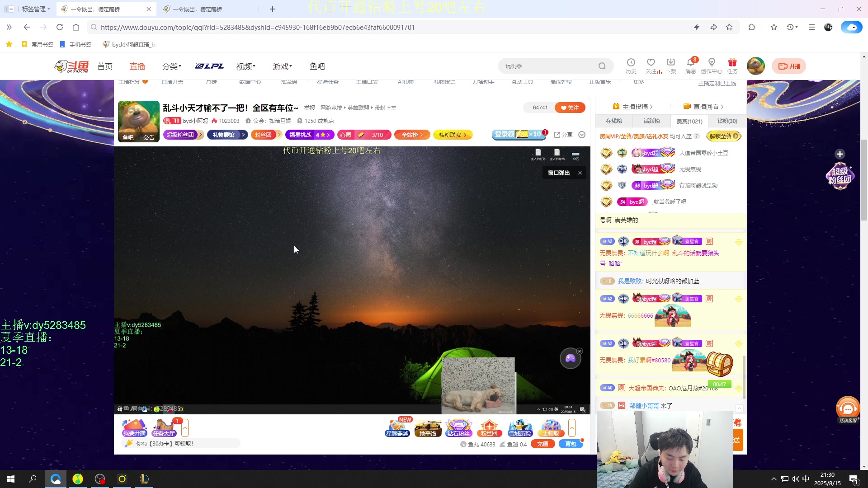Click the chat panel scrollbar
Viewport: 868px width, 488px height.
pos(744,377)
